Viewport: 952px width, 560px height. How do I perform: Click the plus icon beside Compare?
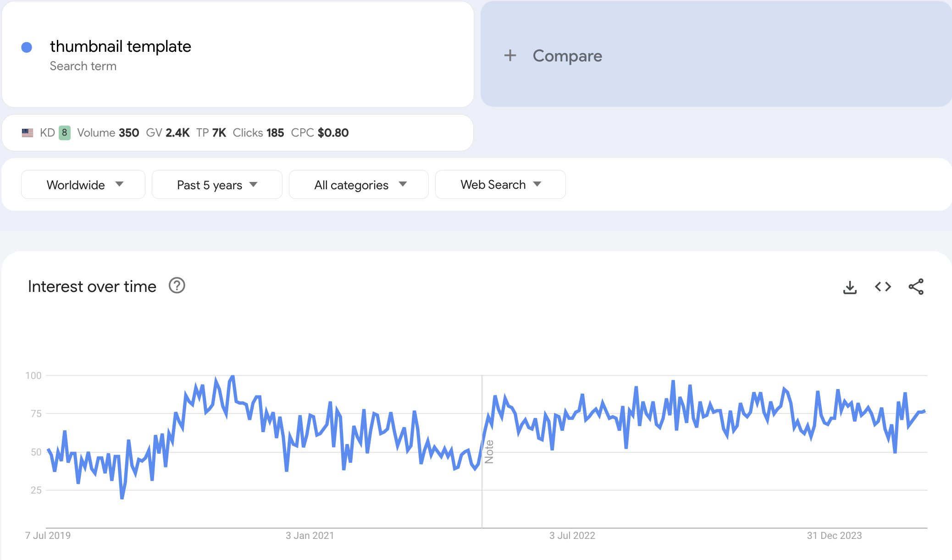click(x=510, y=56)
